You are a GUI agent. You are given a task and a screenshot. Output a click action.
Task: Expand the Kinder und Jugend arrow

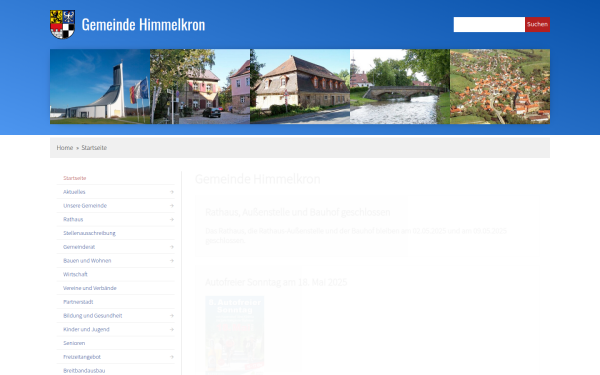171,330
